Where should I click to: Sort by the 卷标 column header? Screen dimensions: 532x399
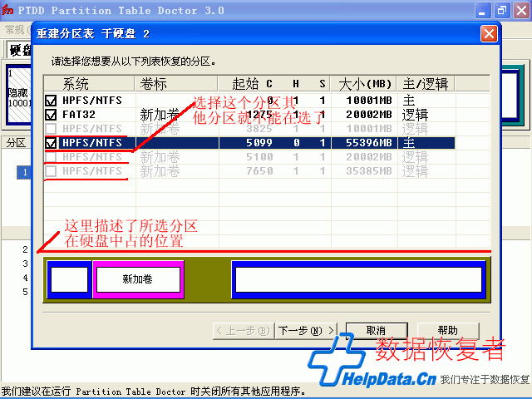(x=176, y=84)
